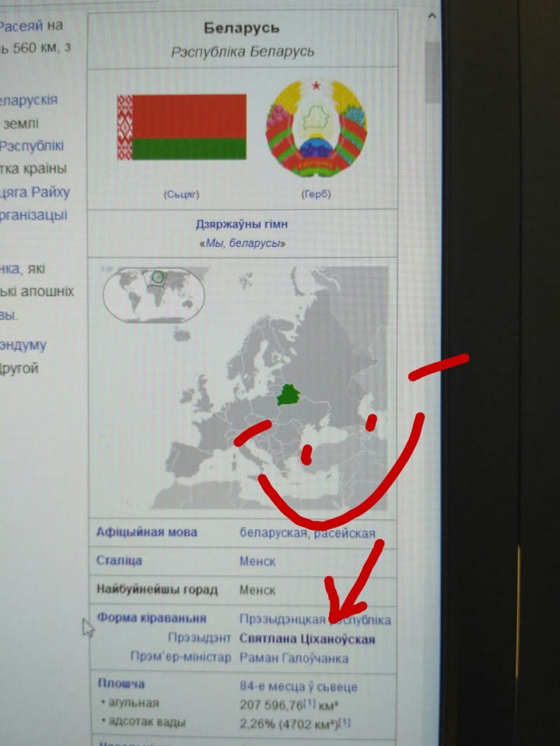Click Менск in the Сталіца row

[x=257, y=561]
